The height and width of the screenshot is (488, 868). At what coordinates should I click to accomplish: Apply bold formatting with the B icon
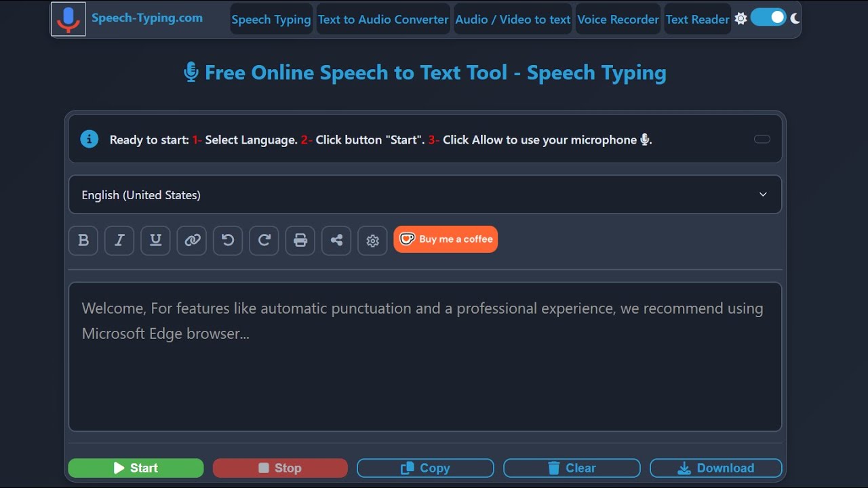click(x=83, y=240)
